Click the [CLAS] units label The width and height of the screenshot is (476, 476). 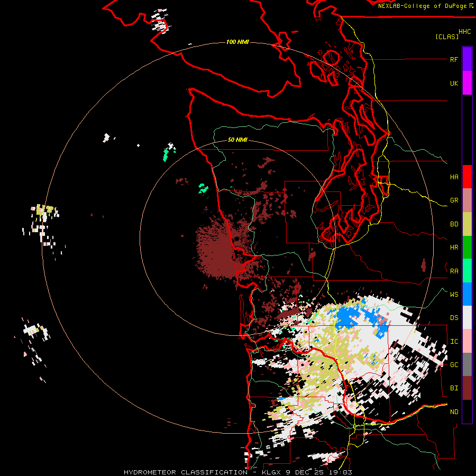click(447, 36)
